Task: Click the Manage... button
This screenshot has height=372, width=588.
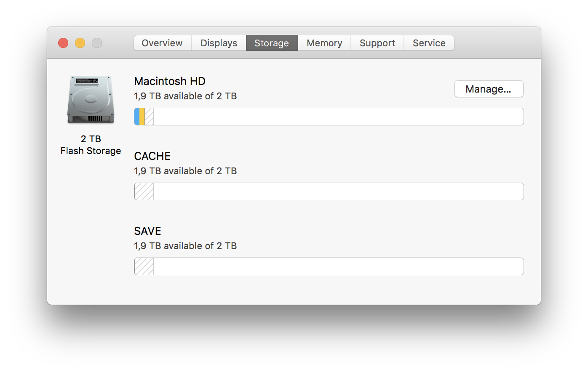Action: coord(489,89)
